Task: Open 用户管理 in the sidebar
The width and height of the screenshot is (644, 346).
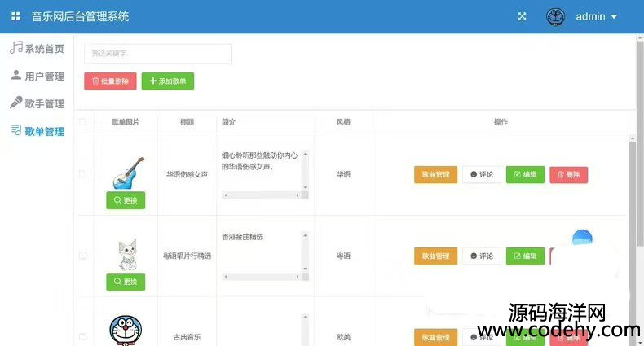Action: point(44,77)
